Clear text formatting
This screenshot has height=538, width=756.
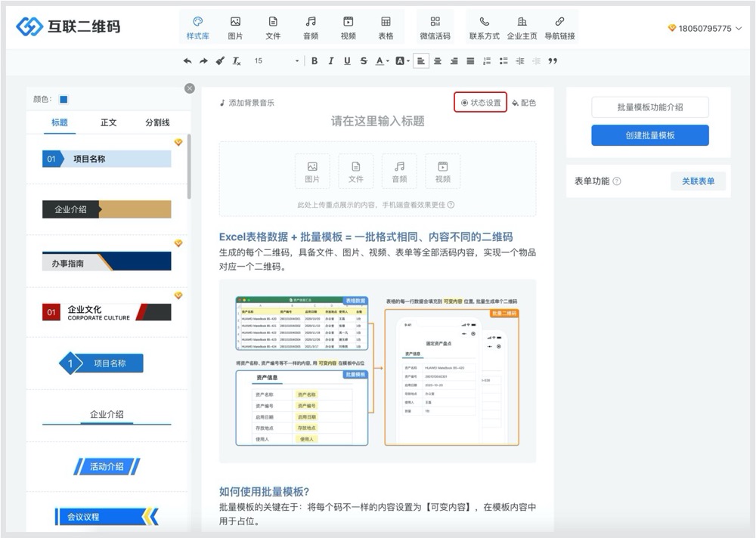pyautogui.click(x=236, y=60)
